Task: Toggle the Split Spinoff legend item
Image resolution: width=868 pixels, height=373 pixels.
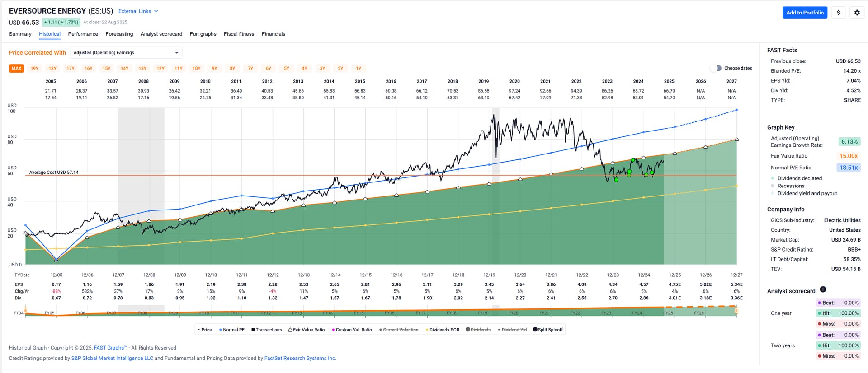Action: 548,330
